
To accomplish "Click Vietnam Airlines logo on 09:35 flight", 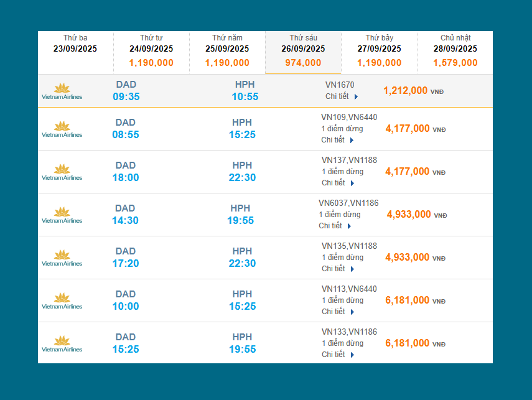I will (x=62, y=91).
